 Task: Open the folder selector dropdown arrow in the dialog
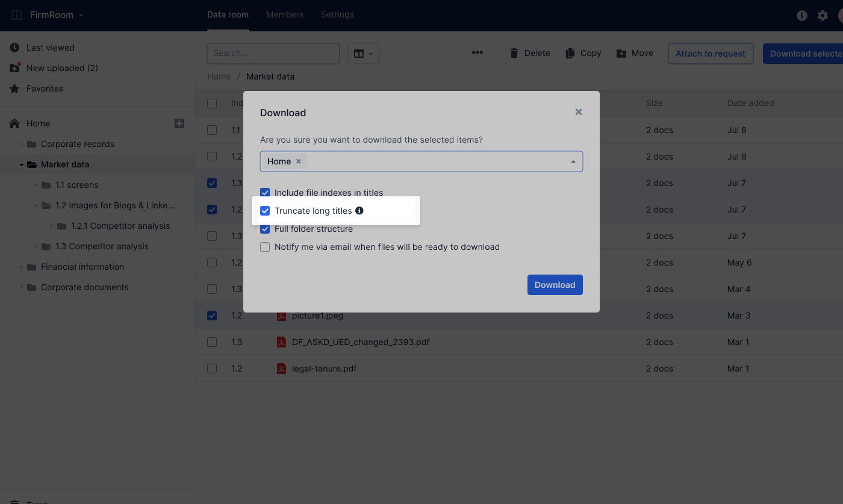tap(573, 161)
